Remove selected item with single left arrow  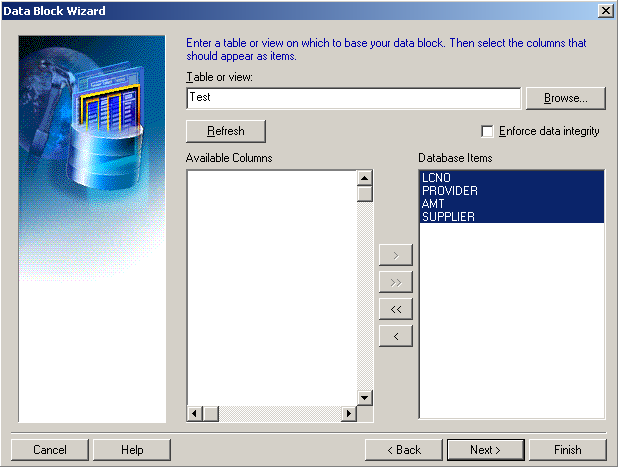tap(396, 336)
